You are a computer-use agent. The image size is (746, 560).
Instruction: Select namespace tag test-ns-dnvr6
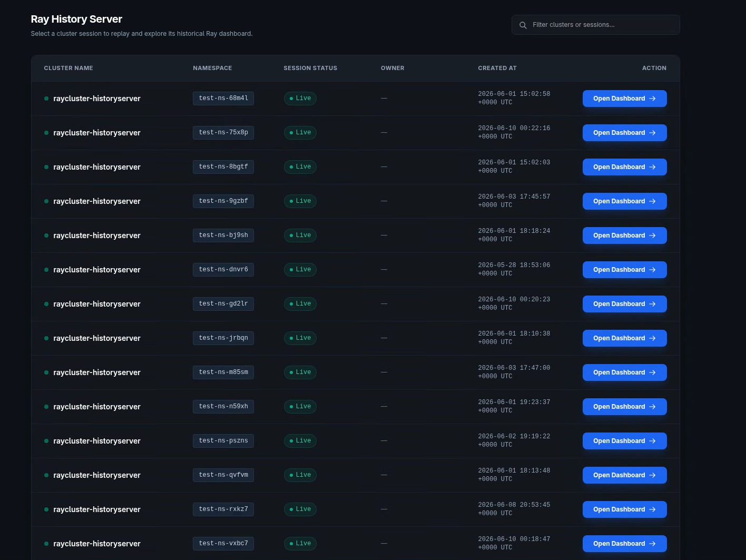coord(223,270)
